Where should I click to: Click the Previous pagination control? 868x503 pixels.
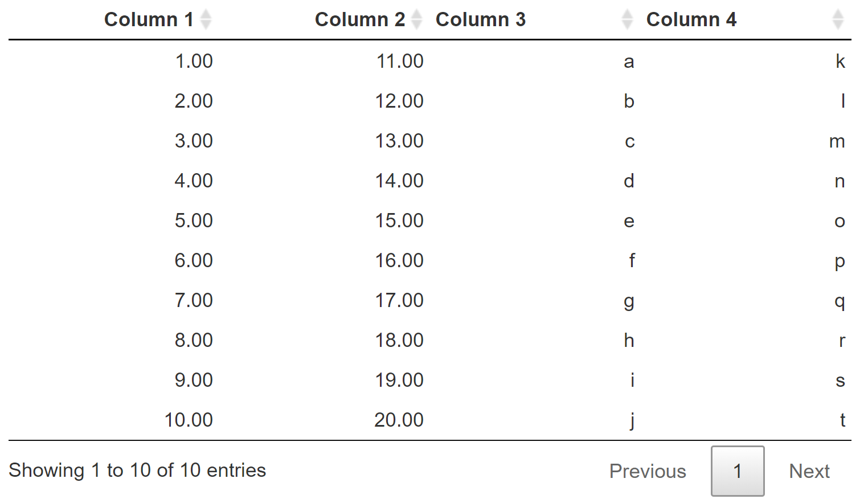[648, 471]
